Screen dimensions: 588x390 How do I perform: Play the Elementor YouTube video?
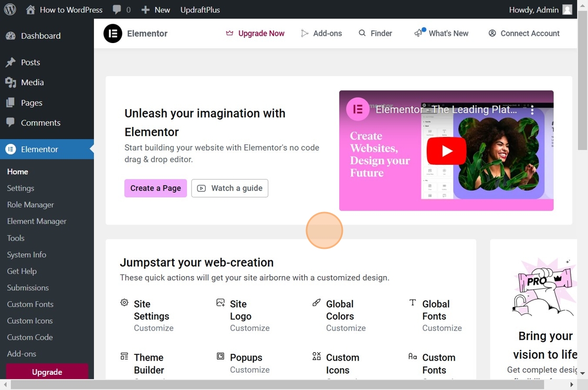446,151
